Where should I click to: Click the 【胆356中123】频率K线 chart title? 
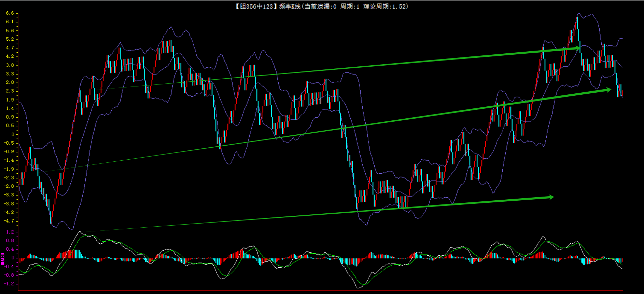268,6
